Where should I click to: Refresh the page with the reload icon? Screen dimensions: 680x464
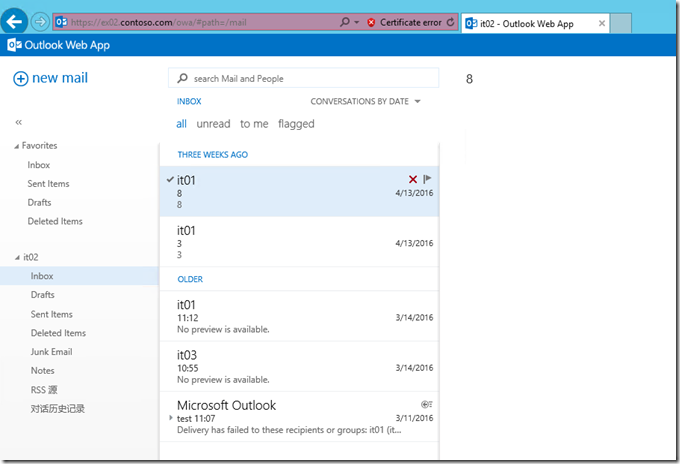tap(451, 22)
